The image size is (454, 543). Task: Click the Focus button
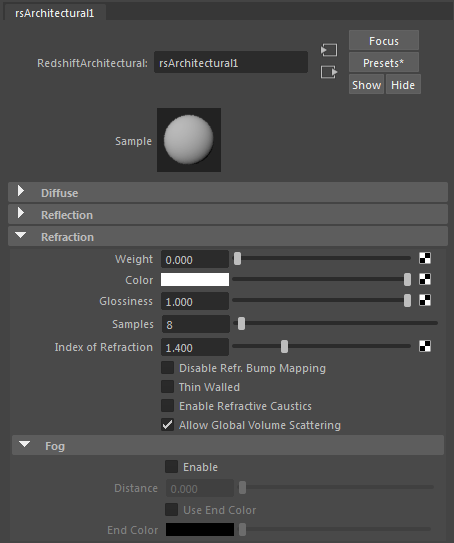[384, 41]
